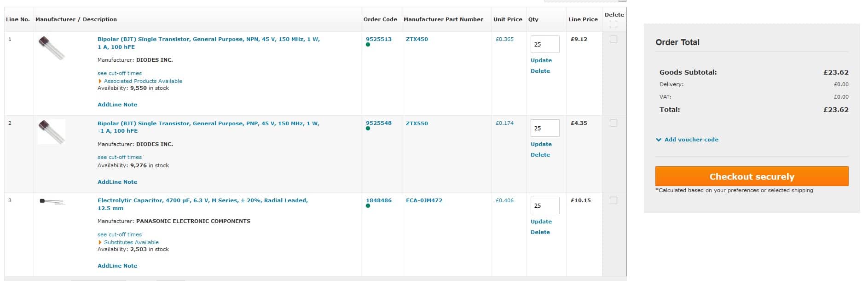Click the Checkout securely button

[x=752, y=176]
